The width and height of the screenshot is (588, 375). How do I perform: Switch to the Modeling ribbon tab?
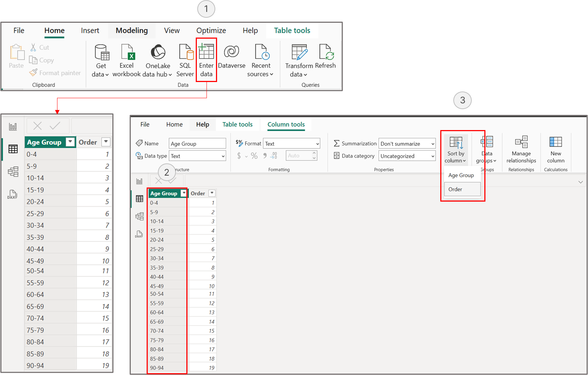point(131,30)
